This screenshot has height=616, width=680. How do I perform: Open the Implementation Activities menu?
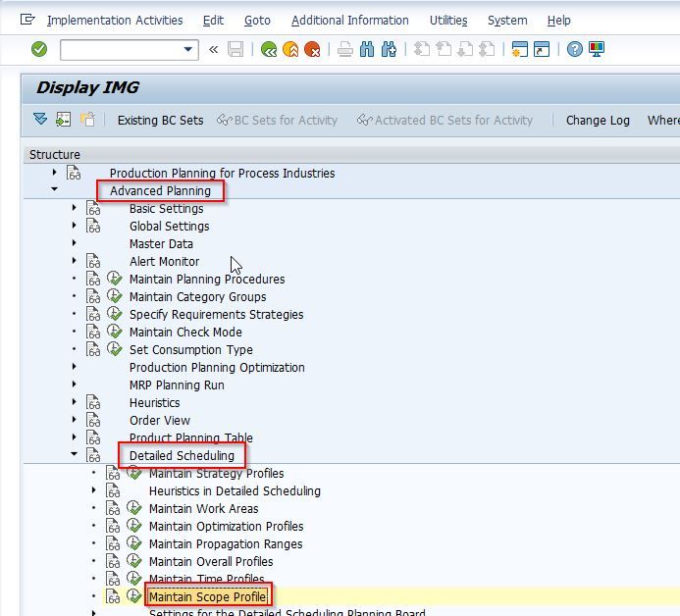[115, 20]
